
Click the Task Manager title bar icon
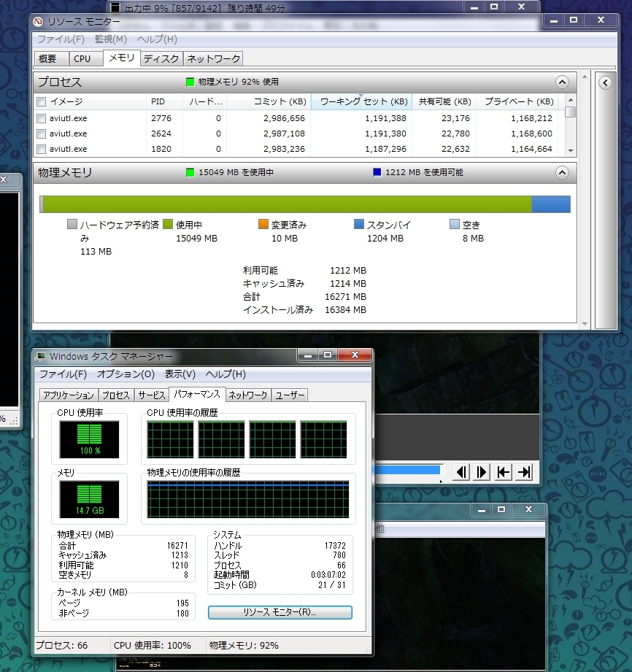click(x=41, y=356)
